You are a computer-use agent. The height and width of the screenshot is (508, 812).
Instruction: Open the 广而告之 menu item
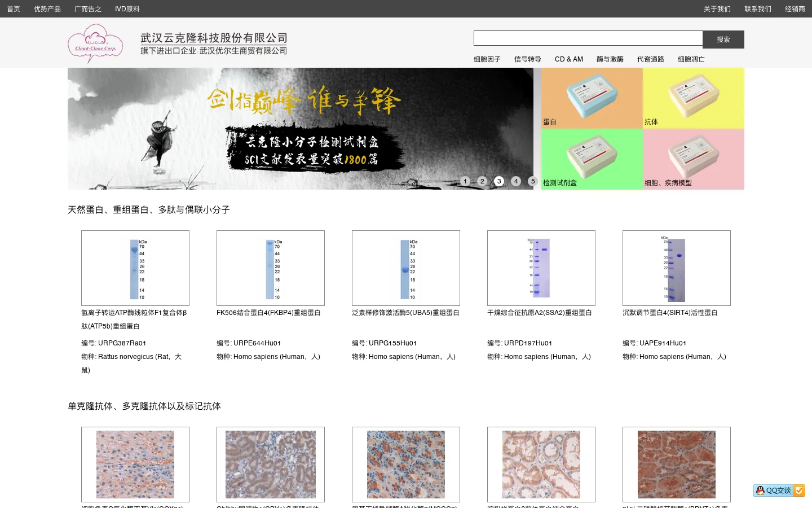point(88,9)
